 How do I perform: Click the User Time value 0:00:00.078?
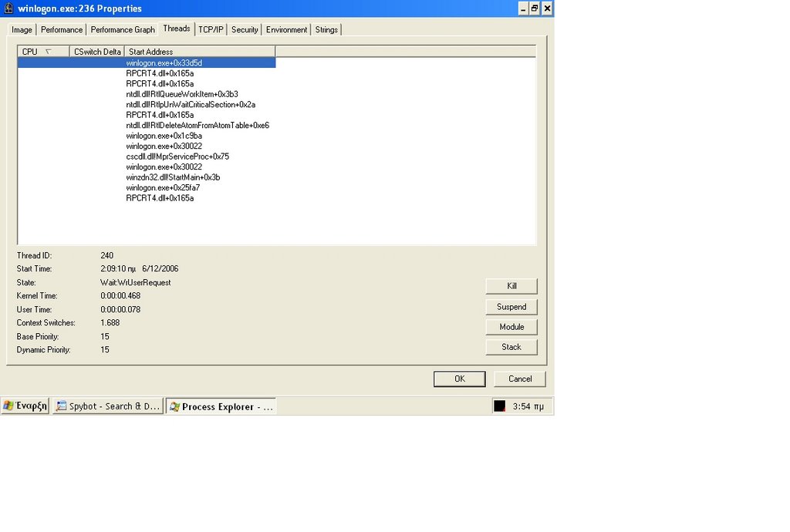pos(120,309)
